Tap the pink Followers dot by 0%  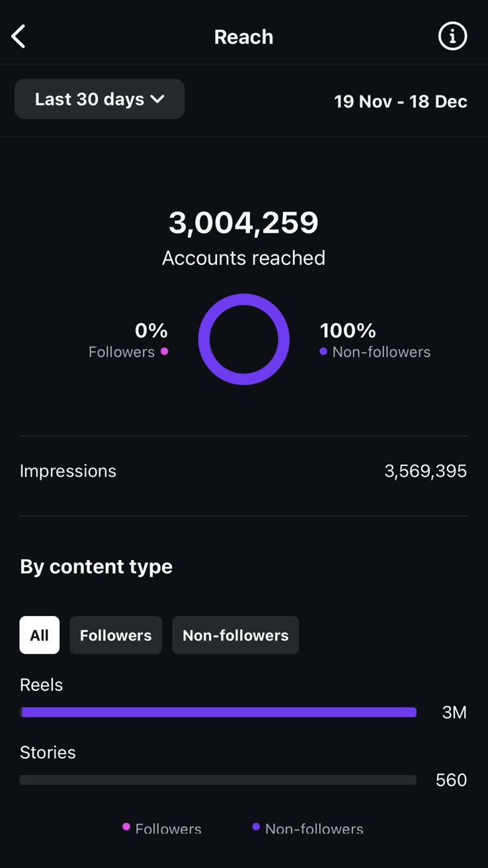point(165,352)
